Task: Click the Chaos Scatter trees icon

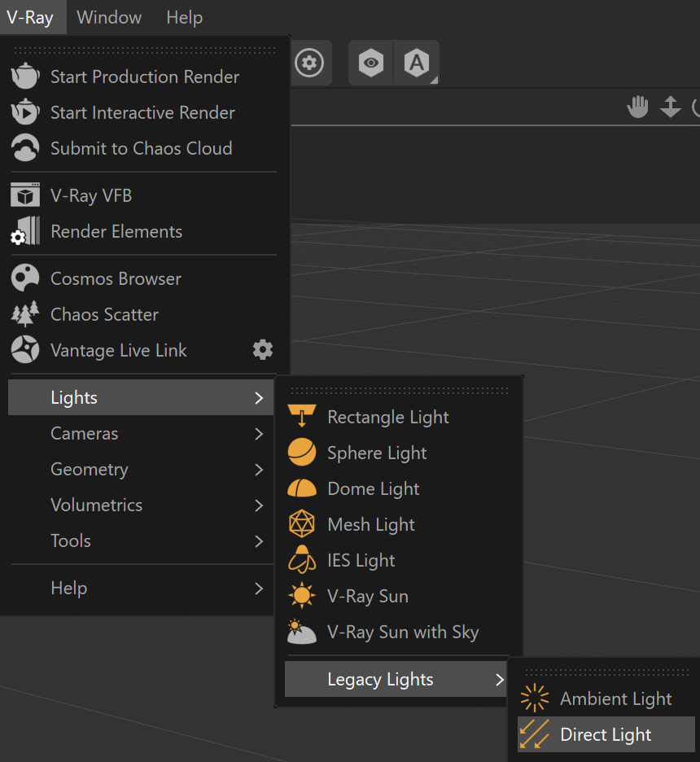Action: coord(25,314)
